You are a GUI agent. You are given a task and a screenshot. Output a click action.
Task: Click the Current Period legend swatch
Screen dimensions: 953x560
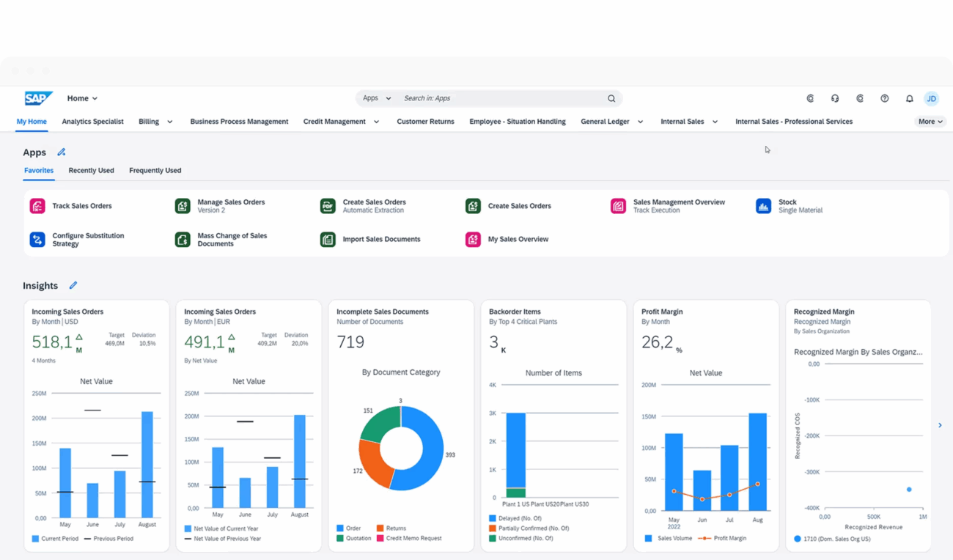35,539
